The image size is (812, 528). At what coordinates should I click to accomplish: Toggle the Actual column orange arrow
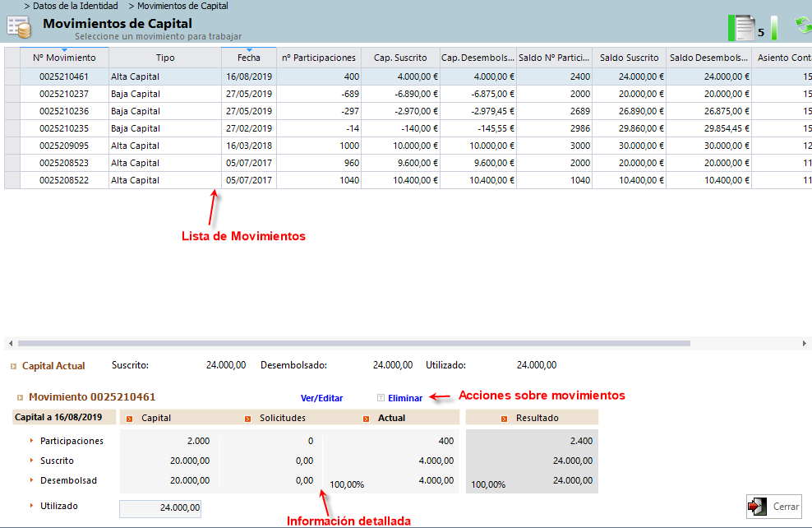pyautogui.click(x=366, y=419)
